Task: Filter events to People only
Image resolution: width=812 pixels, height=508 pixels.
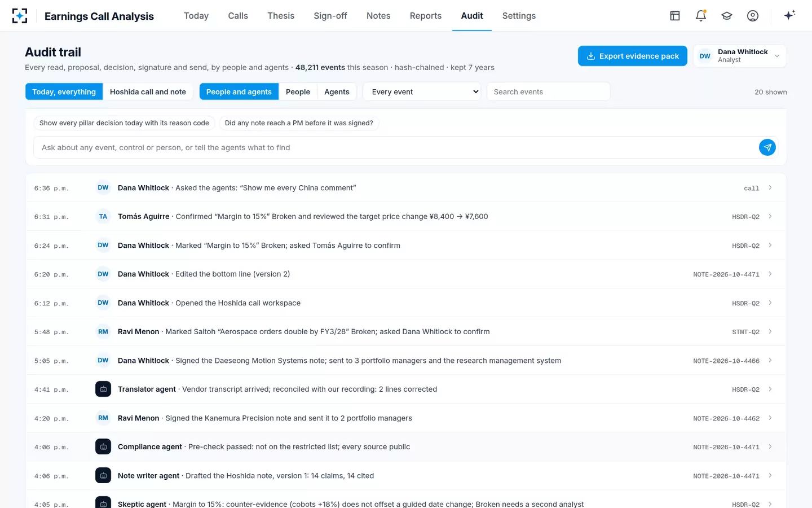Action: (x=298, y=91)
